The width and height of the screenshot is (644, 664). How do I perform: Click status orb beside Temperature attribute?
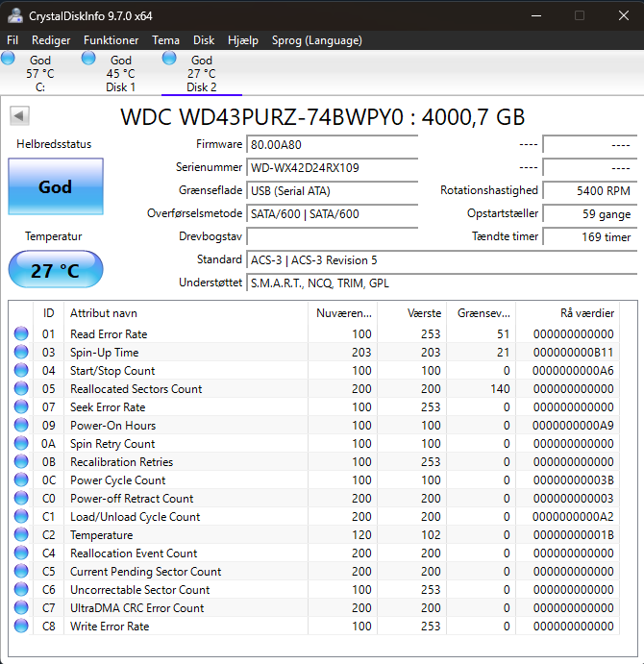pyautogui.click(x=21, y=534)
